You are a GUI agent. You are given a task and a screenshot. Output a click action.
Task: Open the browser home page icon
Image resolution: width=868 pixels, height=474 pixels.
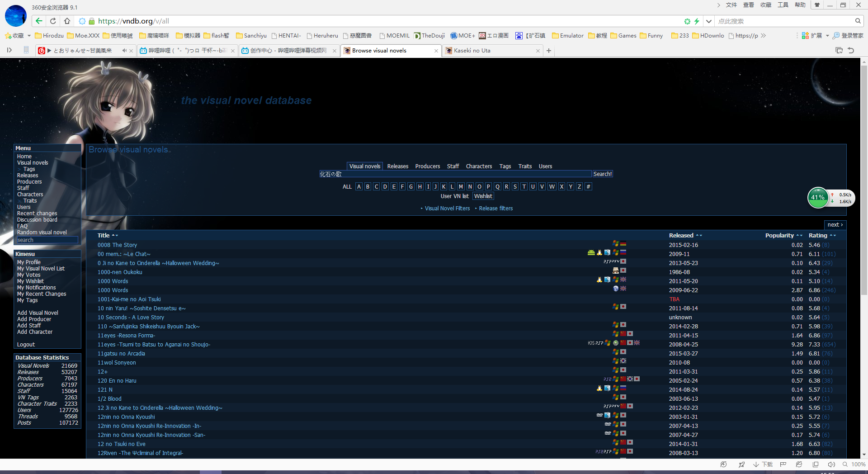[x=67, y=21]
